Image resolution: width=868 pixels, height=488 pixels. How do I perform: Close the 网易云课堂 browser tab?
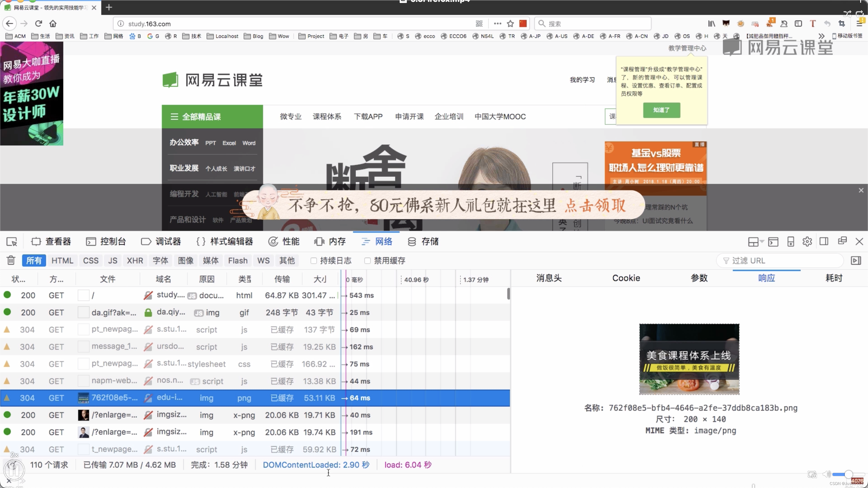94,8
